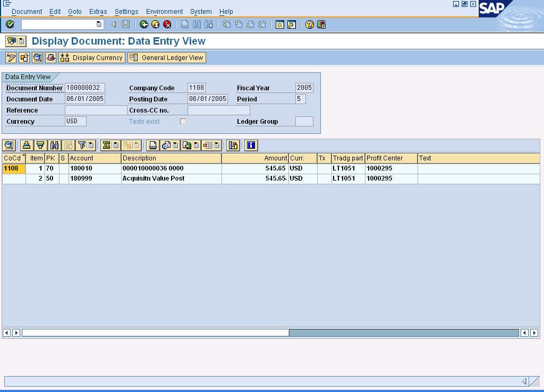Click the Account column header

point(95,158)
